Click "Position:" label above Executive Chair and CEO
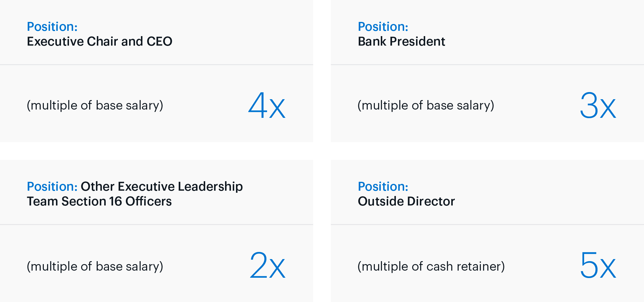Image resolution: width=644 pixels, height=302 pixels. 52,27
